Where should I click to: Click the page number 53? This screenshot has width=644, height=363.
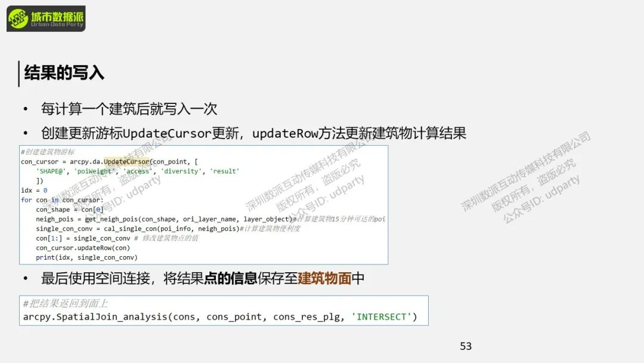tap(466, 346)
